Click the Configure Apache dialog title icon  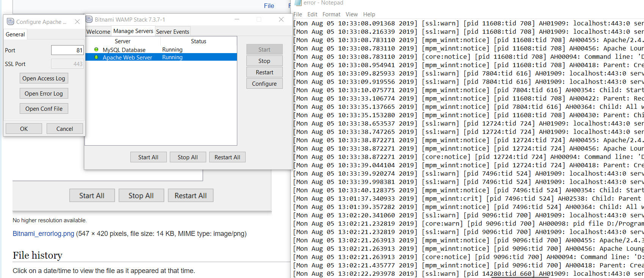(x=11, y=22)
